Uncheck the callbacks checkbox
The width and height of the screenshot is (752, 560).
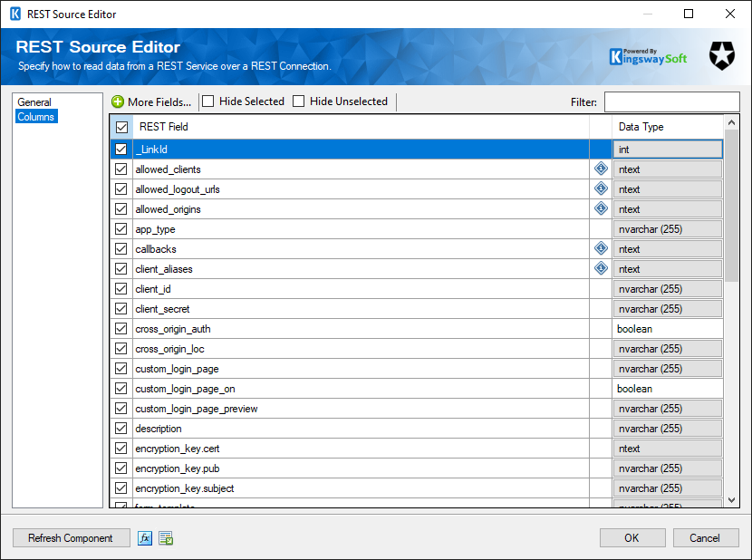[x=121, y=249]
